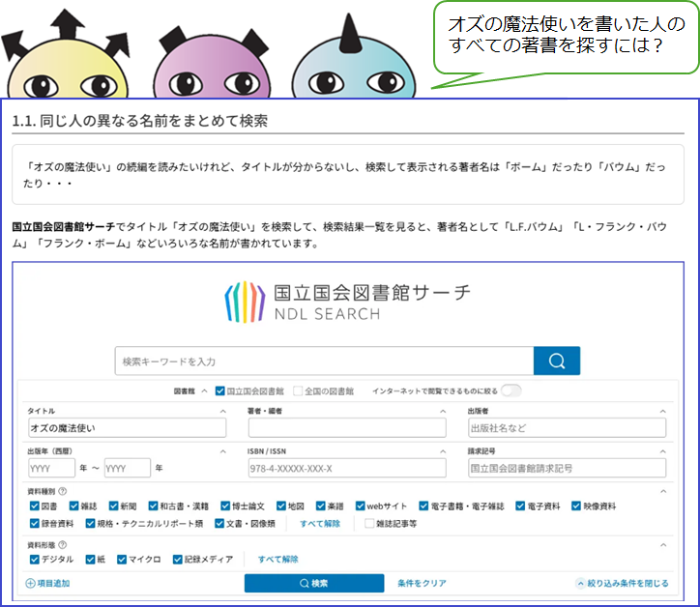This screenshot has height=607, width=700.
Task: Click the 請求記号 input field
Action: coord(567,468)
